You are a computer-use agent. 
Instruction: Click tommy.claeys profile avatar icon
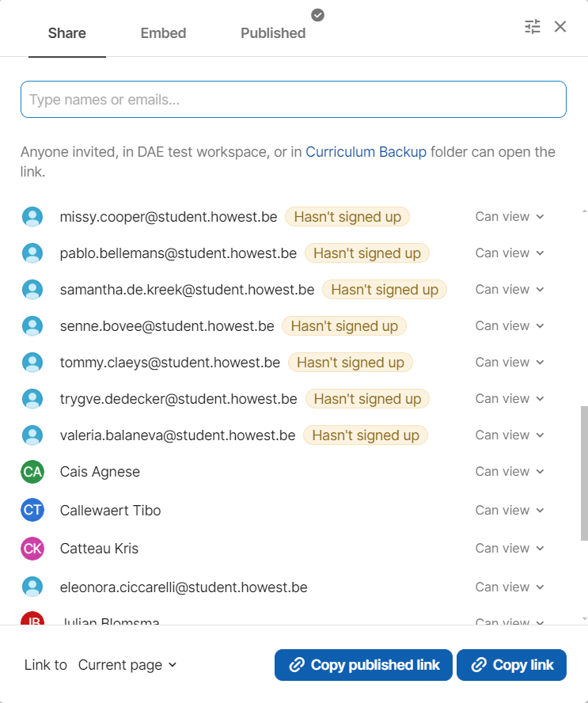(32, 363)
